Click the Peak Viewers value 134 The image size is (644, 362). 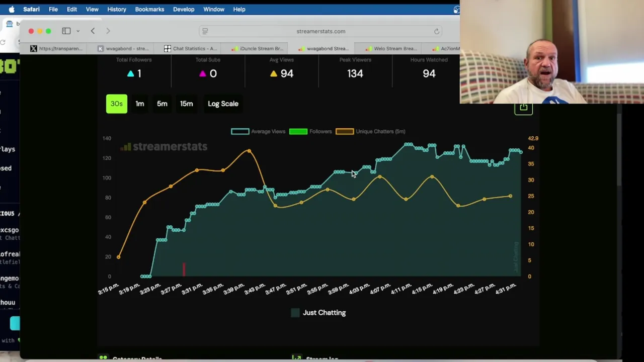(355, 73)
